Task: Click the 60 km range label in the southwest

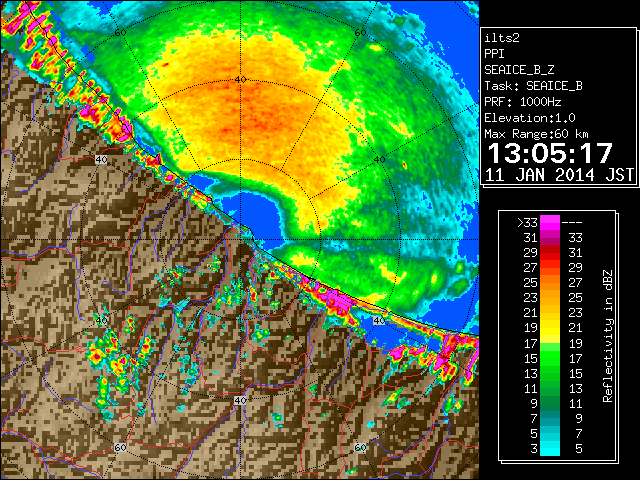Action: click(120, 448)
